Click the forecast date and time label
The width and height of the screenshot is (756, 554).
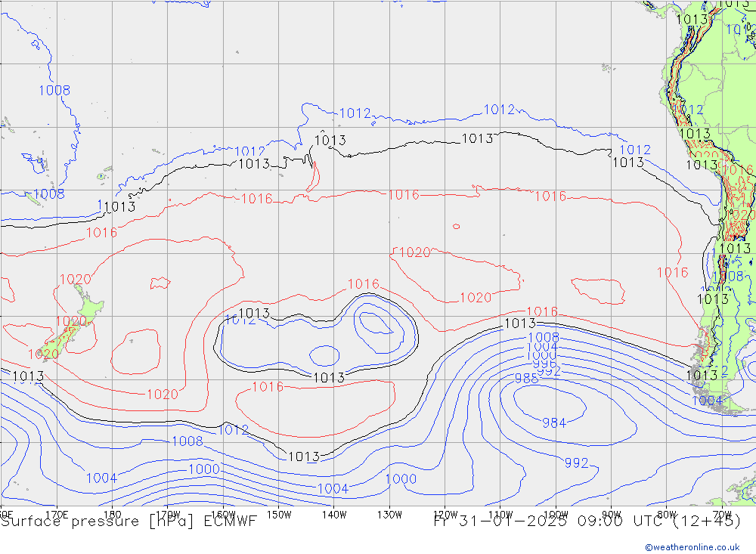pyautogui.click(x=587, y=522)
